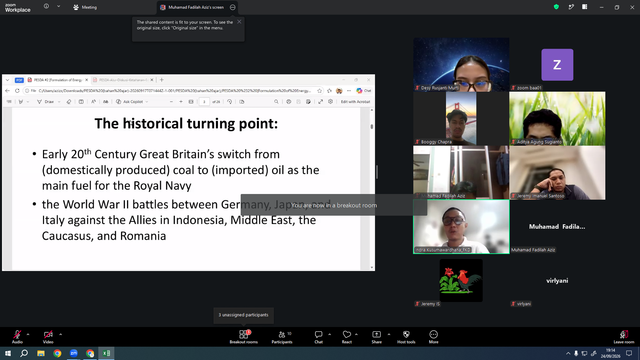Click the 3 unassigned participants tooltip
Screen dimensions: 640x360
coord(243,315)
